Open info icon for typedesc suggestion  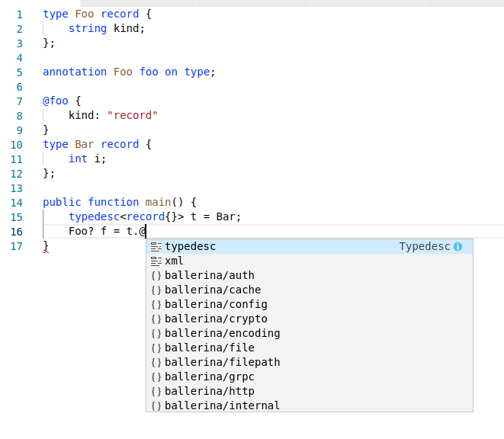click(457, 246)
